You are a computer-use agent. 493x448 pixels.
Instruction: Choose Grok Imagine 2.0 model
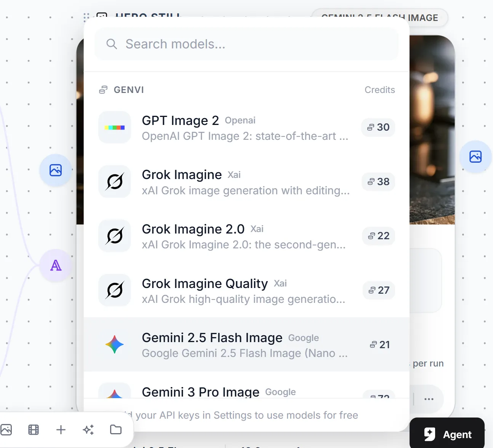point(247,236)
